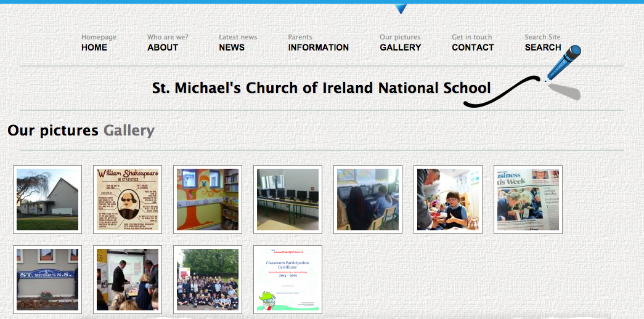The height and width of the screenshot is (319, 644).
Task: Open the Classroom Participation Certificate image
Action: pyautogui.click(x=288, y=280)
